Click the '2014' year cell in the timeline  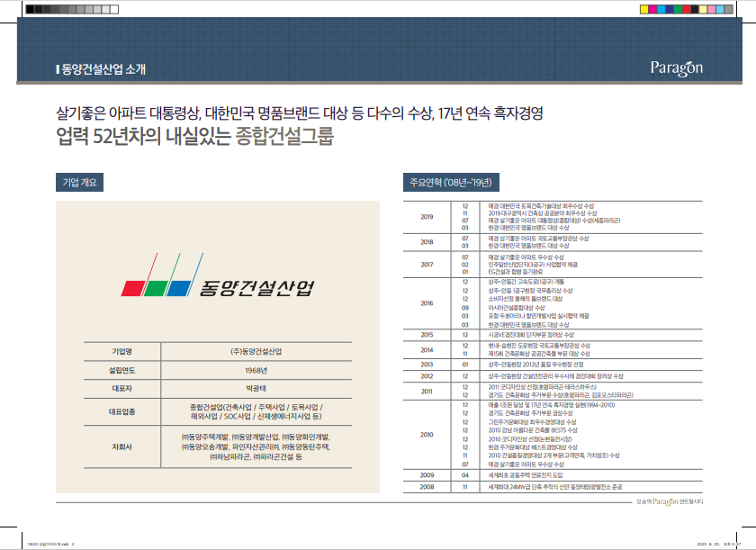point(427,350)
